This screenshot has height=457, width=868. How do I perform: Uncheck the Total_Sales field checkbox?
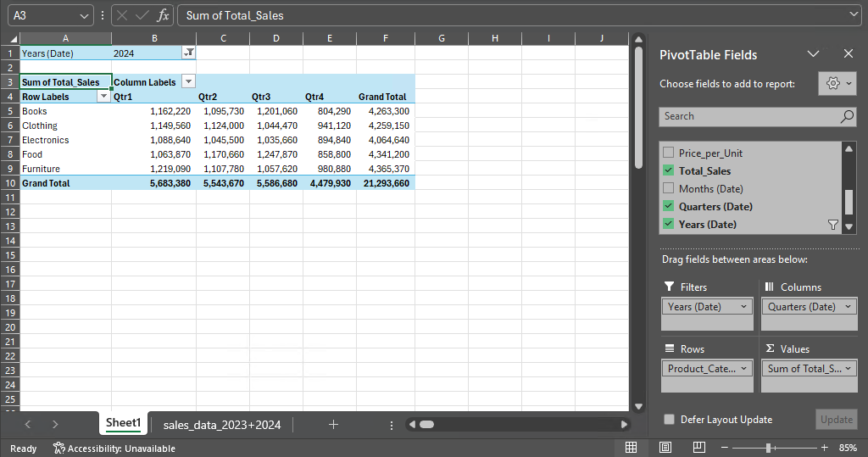tap(668, 171)
